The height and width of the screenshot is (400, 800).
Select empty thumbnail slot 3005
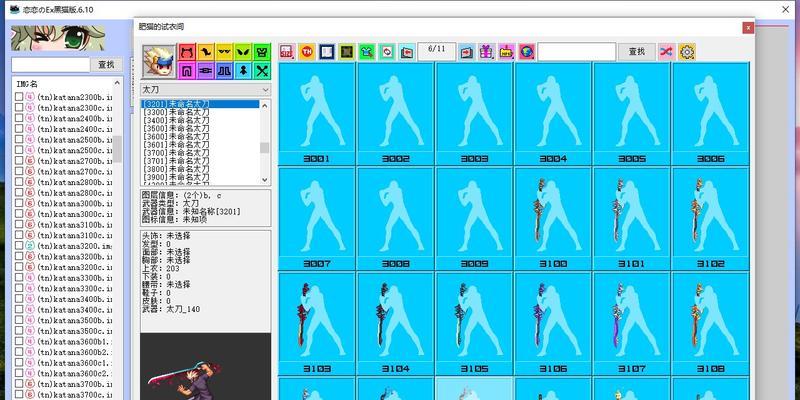click(x=632, y=113)
